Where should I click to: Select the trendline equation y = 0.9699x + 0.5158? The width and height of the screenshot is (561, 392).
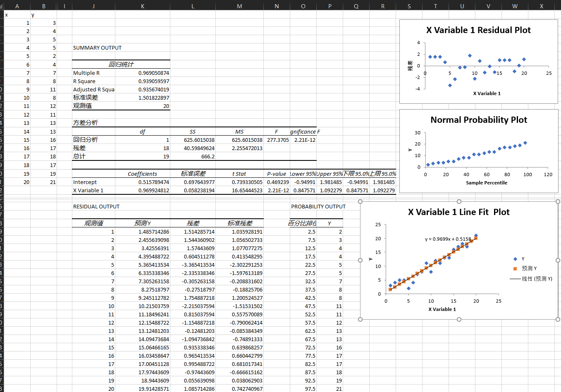point(448,239)
